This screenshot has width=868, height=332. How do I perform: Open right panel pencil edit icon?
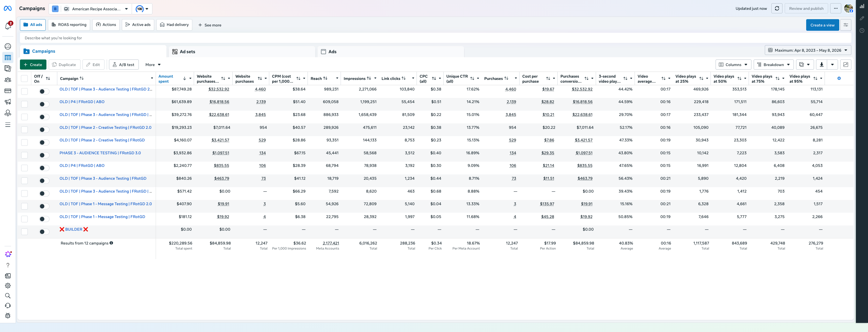coord(862,18)
